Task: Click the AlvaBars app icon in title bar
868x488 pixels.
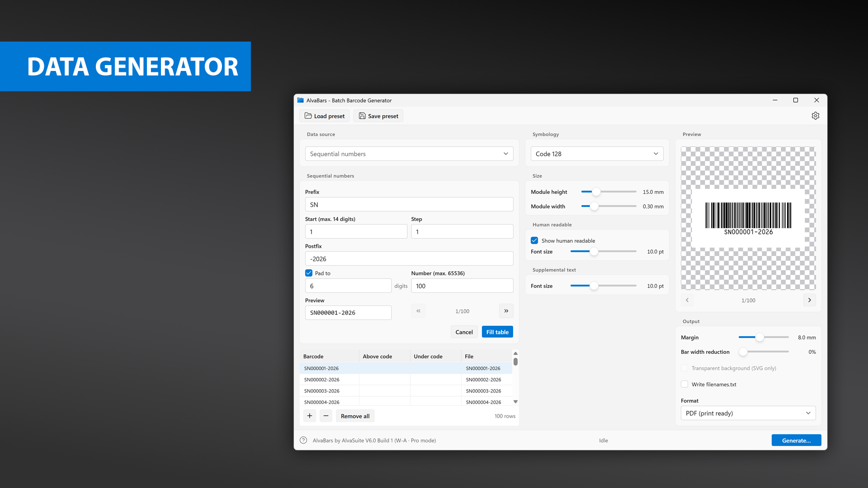Action: 301,100
